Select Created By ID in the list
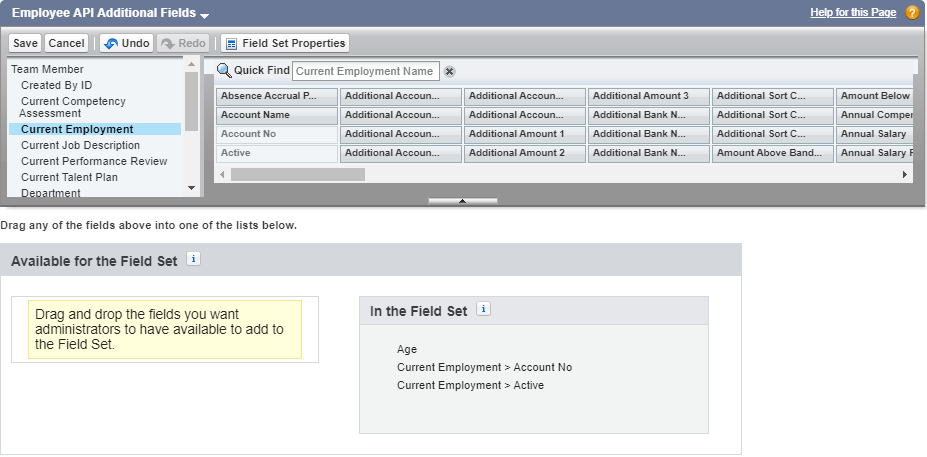The image size is (927, 457). (57, 85)
